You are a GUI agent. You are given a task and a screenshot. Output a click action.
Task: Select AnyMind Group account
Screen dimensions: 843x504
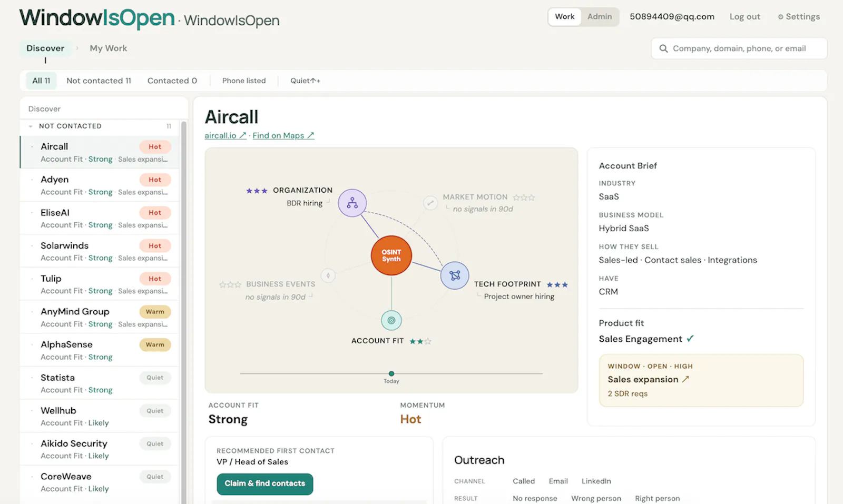(100, 318)
